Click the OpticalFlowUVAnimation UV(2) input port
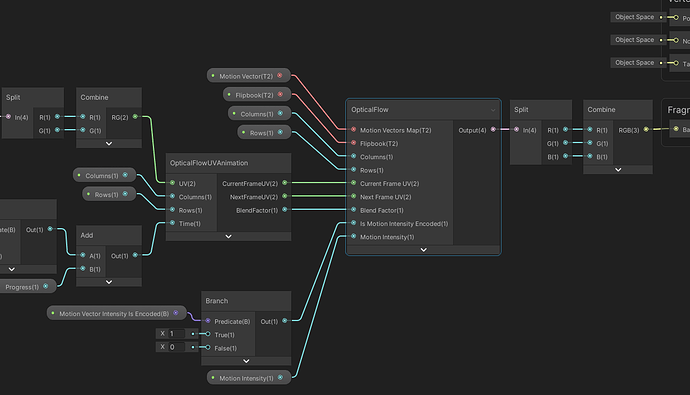The height and width of the screenshot is (395, 690). (172, 183)
